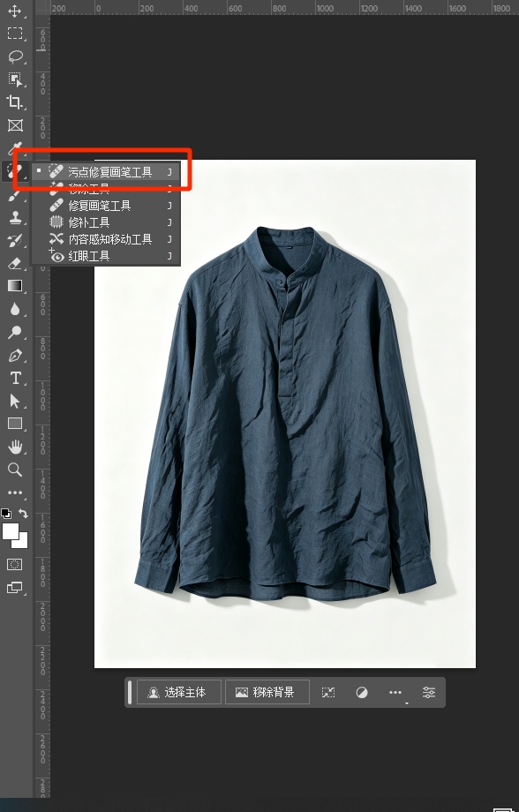Select the Rectangular Marquee tool
Screen dimensions: 519x812
pos(14,34)
